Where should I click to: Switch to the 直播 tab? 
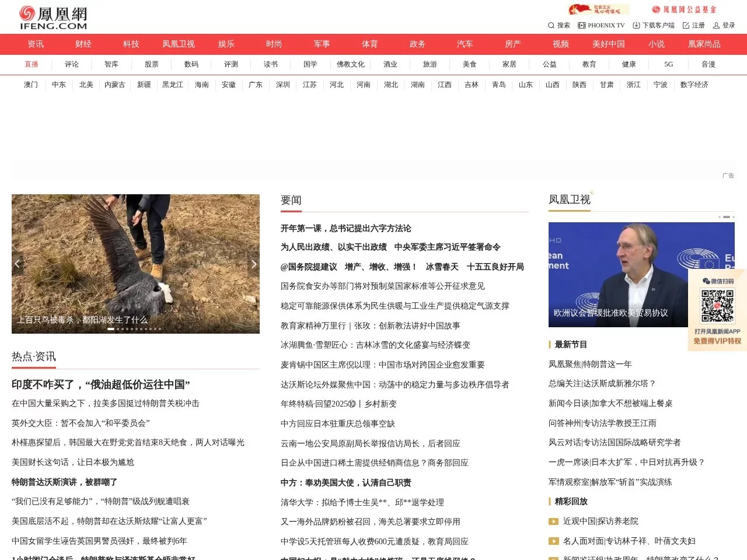click(32, 64)
